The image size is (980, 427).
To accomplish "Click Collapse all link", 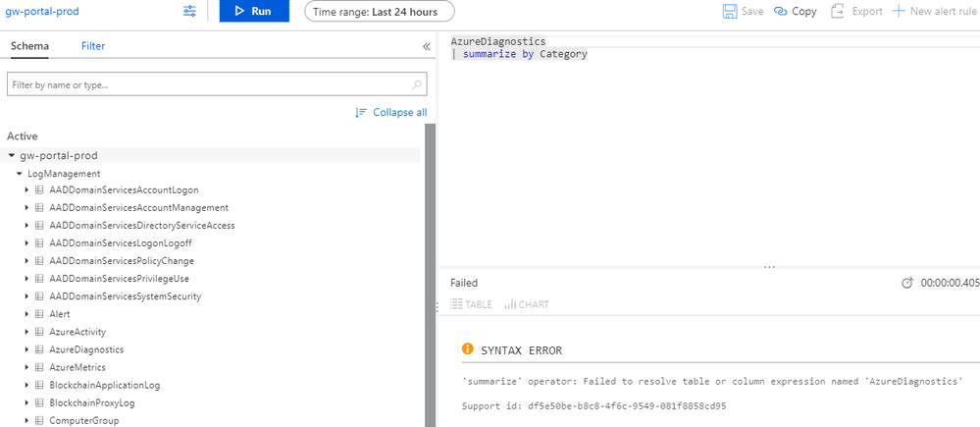I will (x=391, y=112).
